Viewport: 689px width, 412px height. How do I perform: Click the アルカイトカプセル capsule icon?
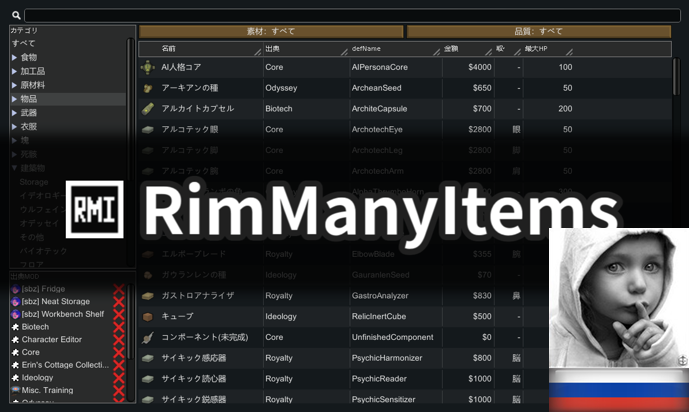[x=148, y=108]
